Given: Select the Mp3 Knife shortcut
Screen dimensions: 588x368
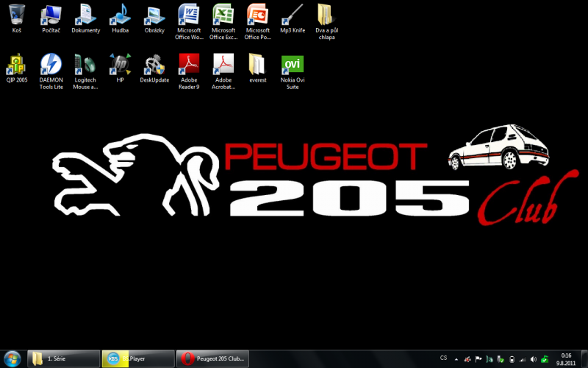Looking at the screenshot, I should (292, 15).
